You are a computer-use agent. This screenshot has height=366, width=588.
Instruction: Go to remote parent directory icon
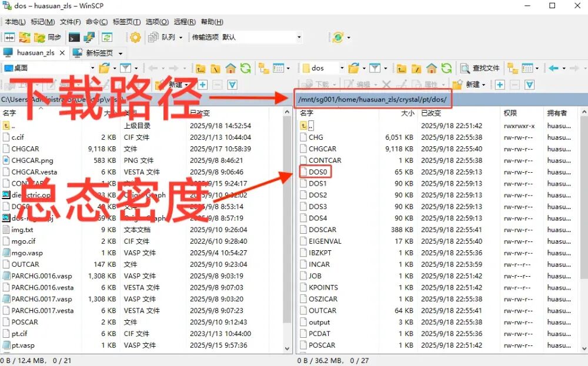click(402, 68)
